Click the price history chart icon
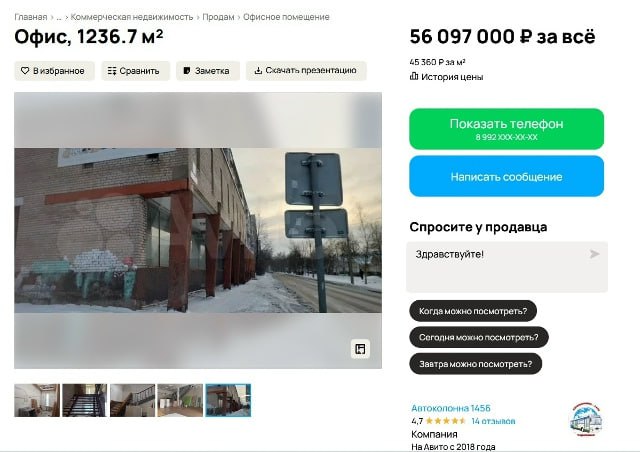The image size is (640, 452). (414, 76)
